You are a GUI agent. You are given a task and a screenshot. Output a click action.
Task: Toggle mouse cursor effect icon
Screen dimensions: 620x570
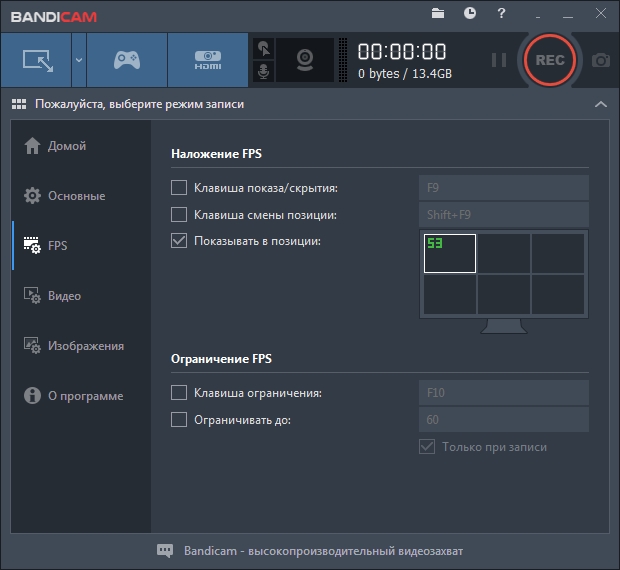click(x=263, y=48)
